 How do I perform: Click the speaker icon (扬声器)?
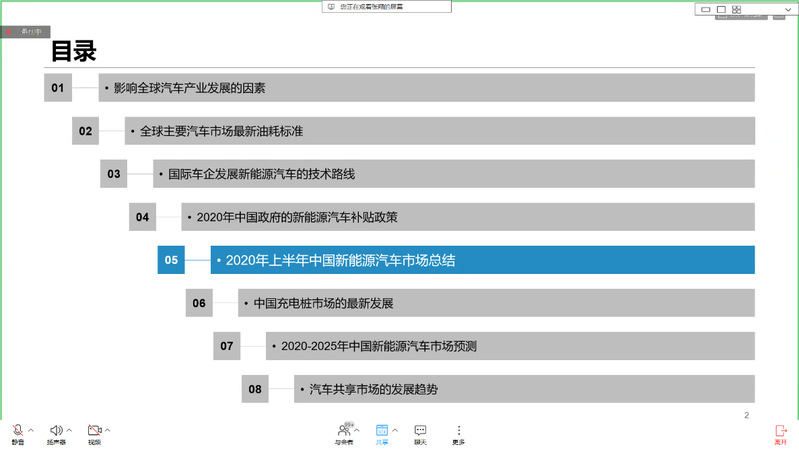(57, 430)
